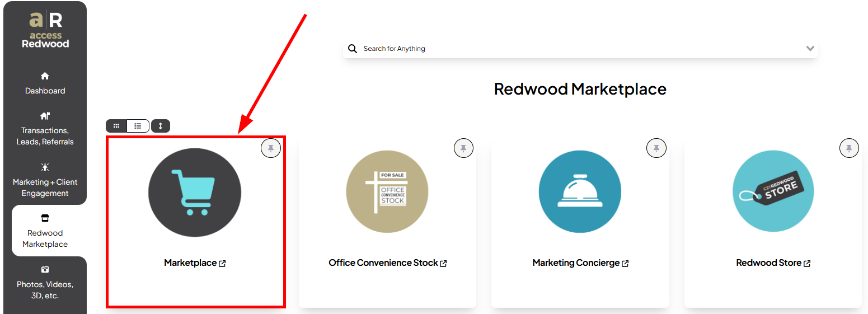This screenshot has height=314, width=868.
Task: Click the shopping cart Marketplace image
Action: coord(195,192)
